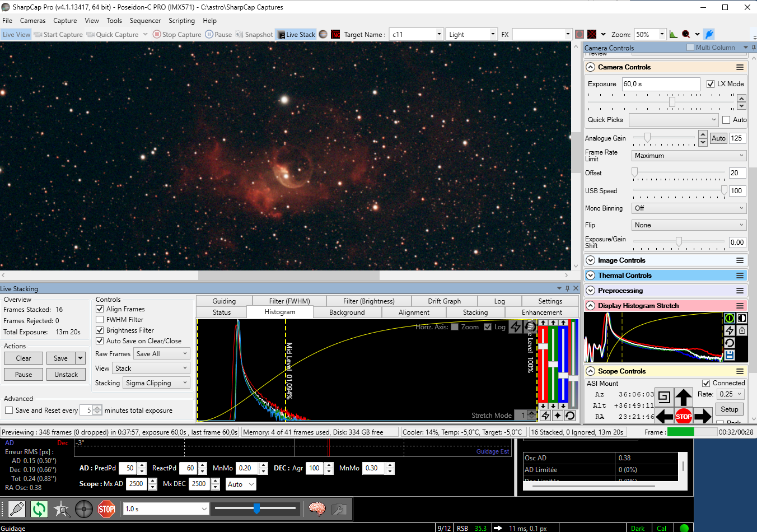
Task: Stop Capture from the toolbar
Action: 177,34
